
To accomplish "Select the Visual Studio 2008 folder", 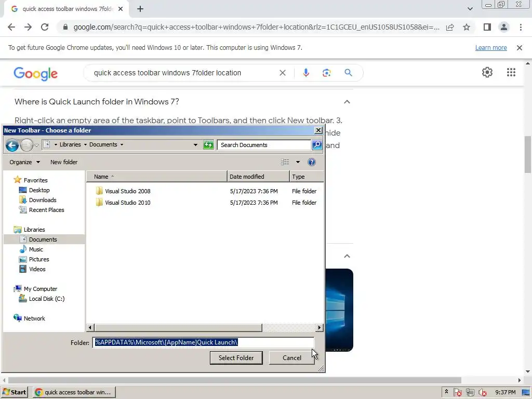I will (127, 191).
